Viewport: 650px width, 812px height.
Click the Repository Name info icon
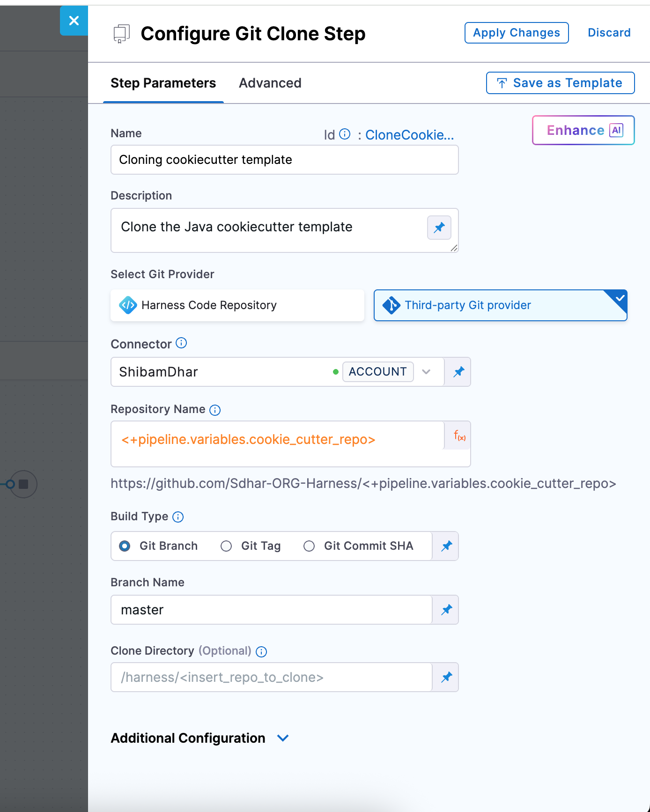[x=215, y=410]
